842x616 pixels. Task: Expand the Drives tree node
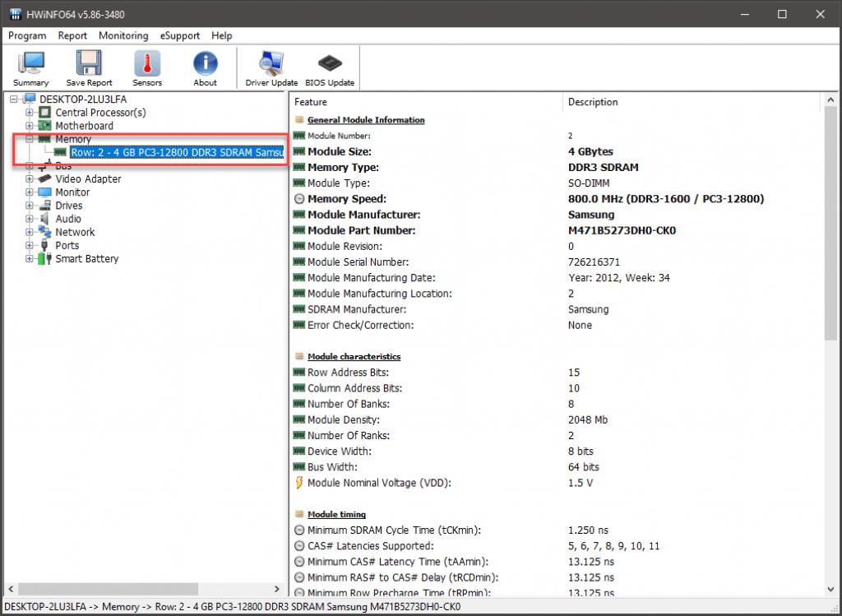(30, 206)
